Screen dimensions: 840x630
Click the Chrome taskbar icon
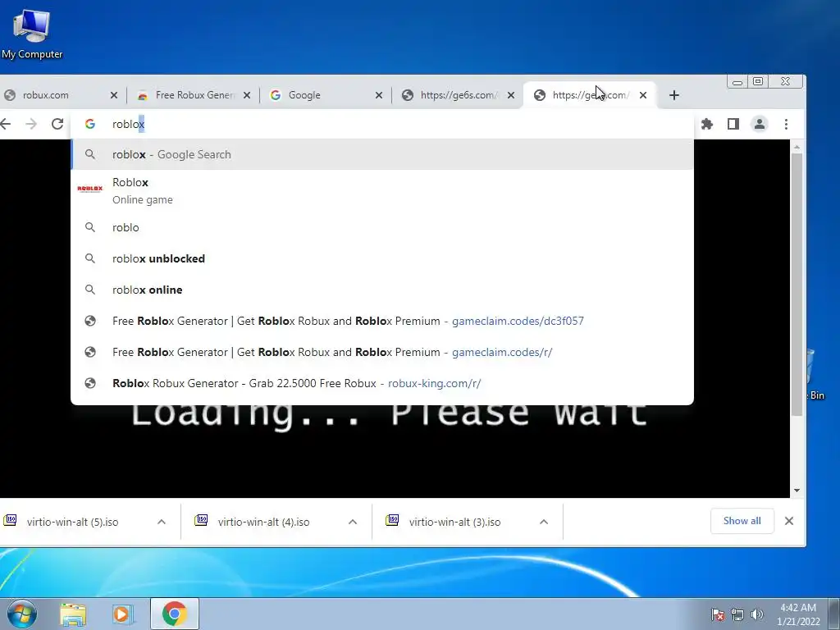(x=175, y=614)
